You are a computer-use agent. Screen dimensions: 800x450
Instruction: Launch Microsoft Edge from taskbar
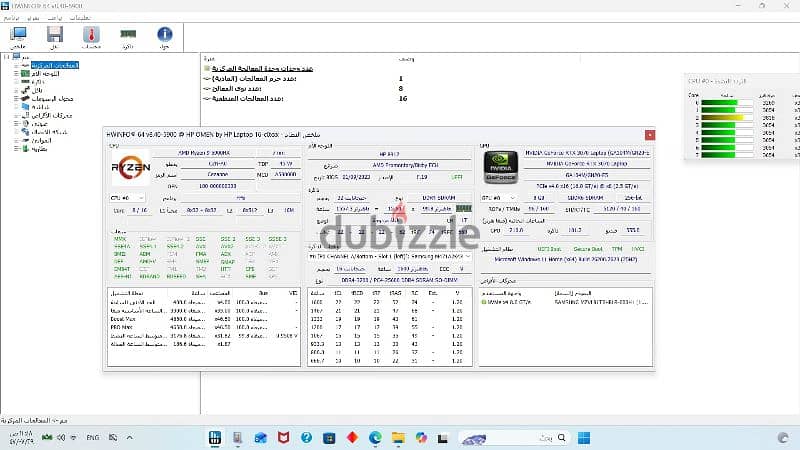pos(376,437)
